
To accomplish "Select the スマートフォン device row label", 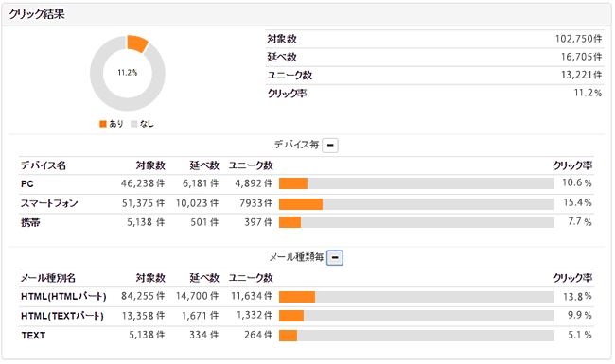I will coord(49,203).
